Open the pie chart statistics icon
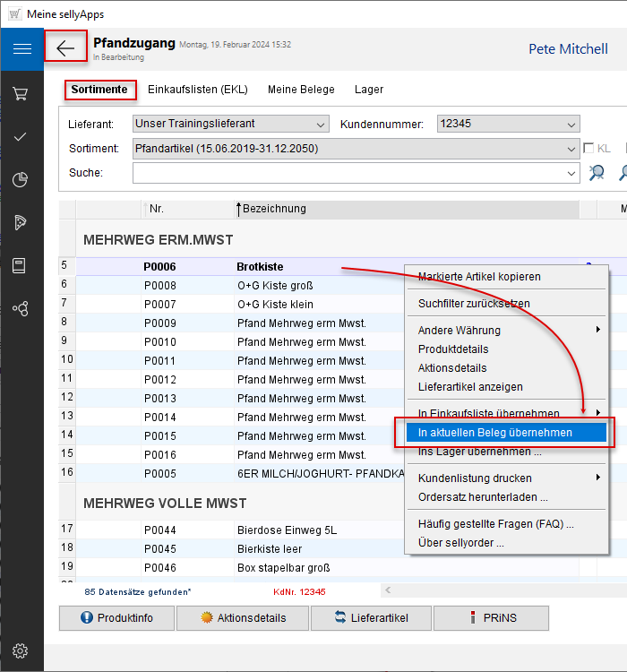Viewport: 627px width, 672px height. pos(21,179)
